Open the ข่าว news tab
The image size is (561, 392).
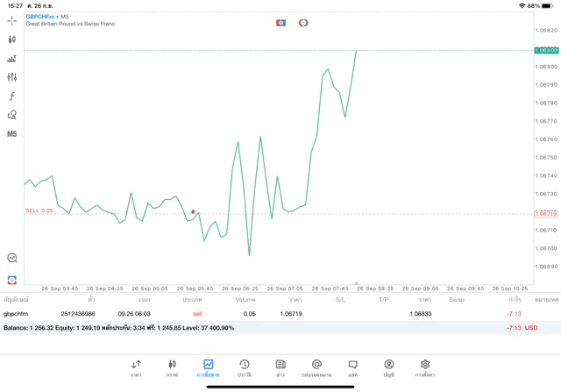point(280,367)
